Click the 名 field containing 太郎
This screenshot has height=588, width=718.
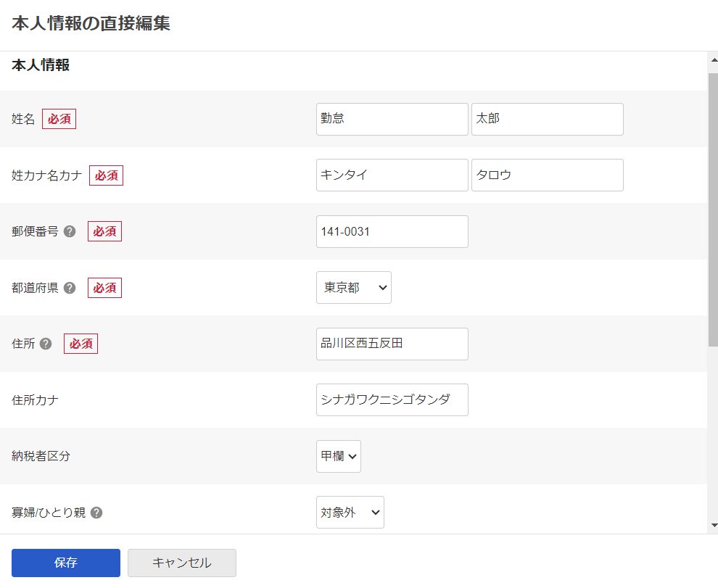coord(548,119)
